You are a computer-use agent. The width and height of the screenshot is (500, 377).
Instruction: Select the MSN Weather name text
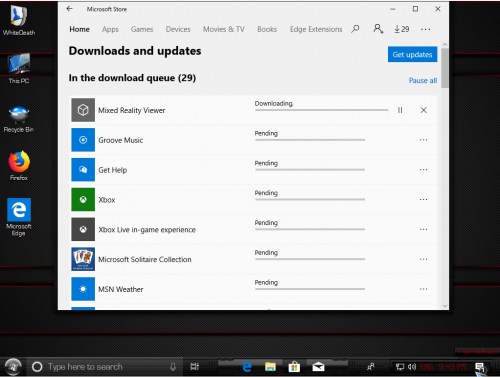click(121, 289)
